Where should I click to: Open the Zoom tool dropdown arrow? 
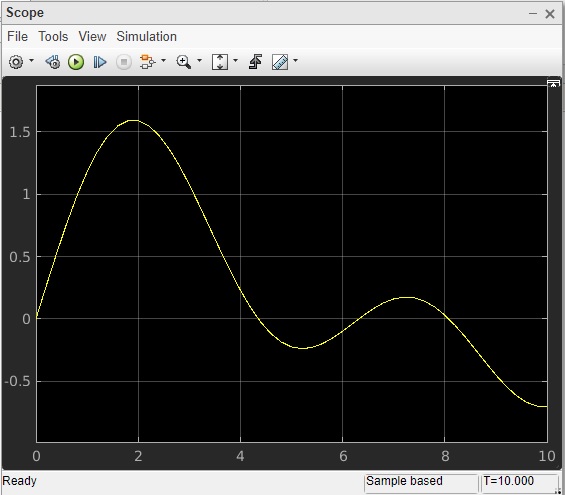pos(199,61)
